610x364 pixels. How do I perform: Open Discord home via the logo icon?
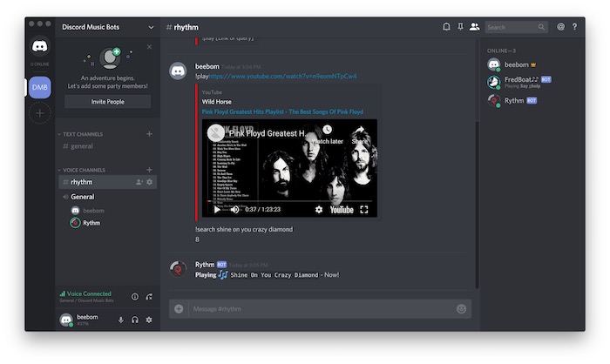tap(40, 47)
